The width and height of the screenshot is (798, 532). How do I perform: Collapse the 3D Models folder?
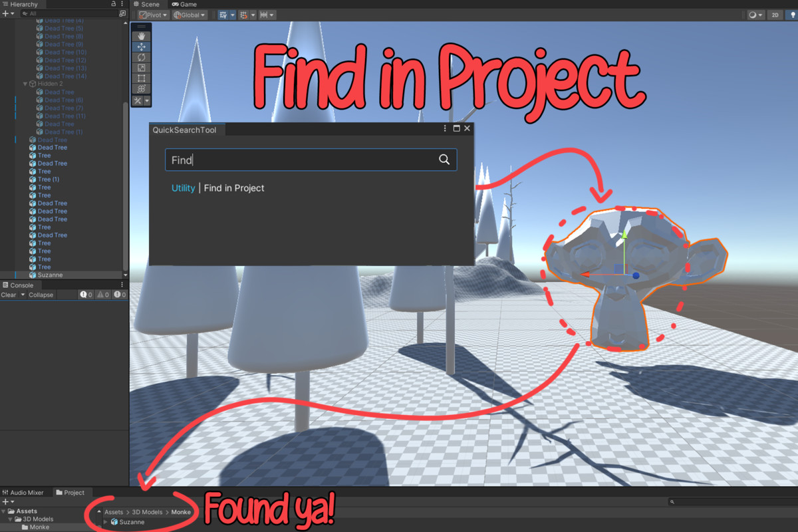[x=11, y=519]
